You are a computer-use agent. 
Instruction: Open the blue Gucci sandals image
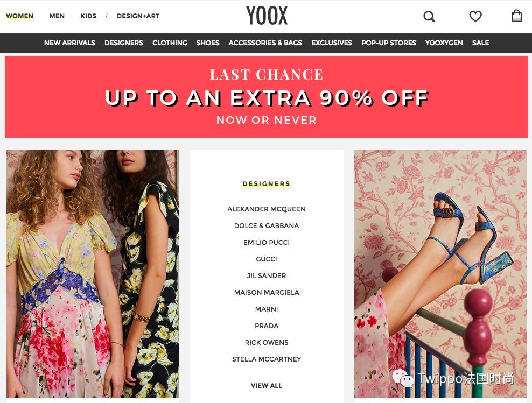pos(440,274)
